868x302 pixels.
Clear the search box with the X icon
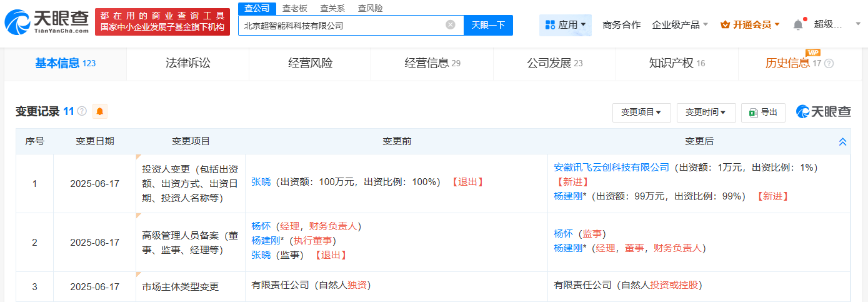(x=451, y=25)
